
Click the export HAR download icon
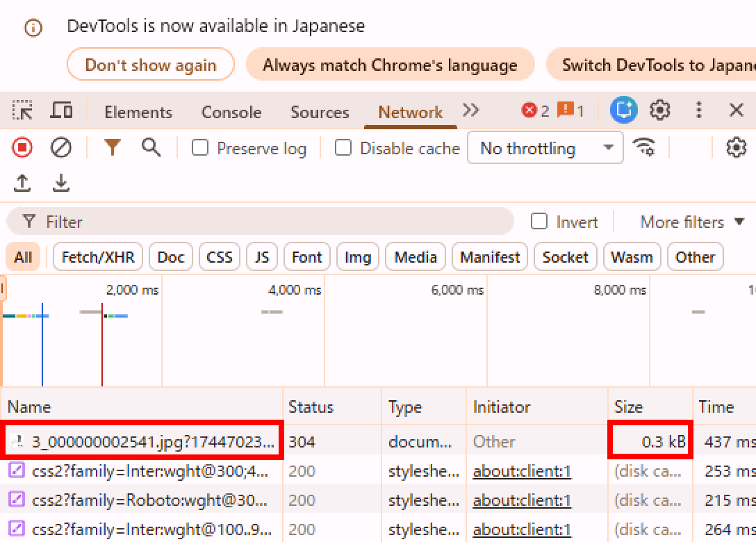pos(61,183)
